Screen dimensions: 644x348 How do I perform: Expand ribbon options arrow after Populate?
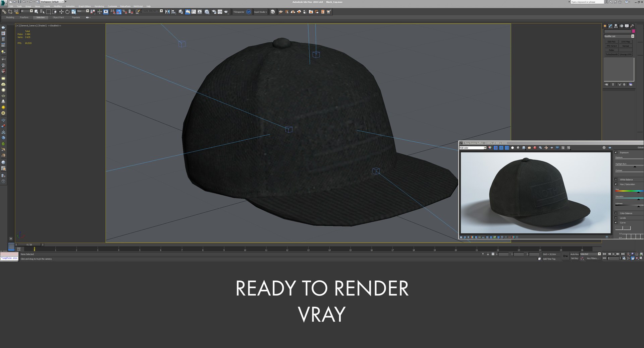tap(88, 17)
